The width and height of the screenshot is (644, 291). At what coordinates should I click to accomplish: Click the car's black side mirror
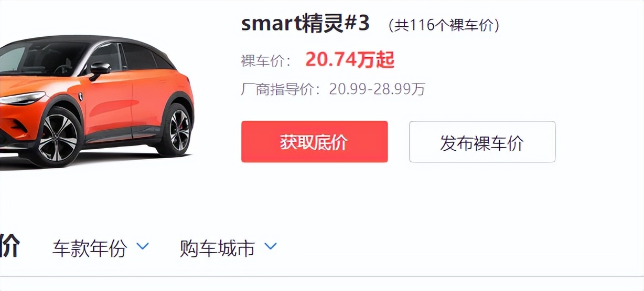[x=100, y=69]
